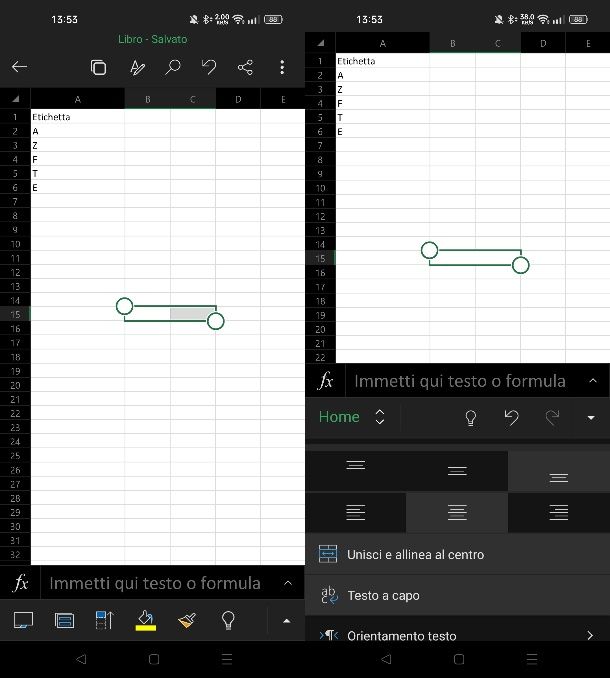Screen dimensions: 610x678
Task: Tap the sort ascending icon in the bottom toolbar
Action: click(104, 620)
